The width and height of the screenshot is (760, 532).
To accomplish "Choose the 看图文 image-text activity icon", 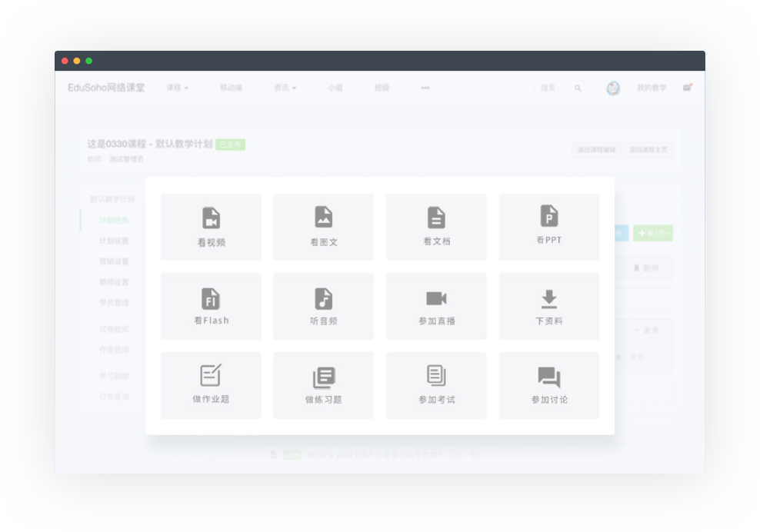I will 324,218.
